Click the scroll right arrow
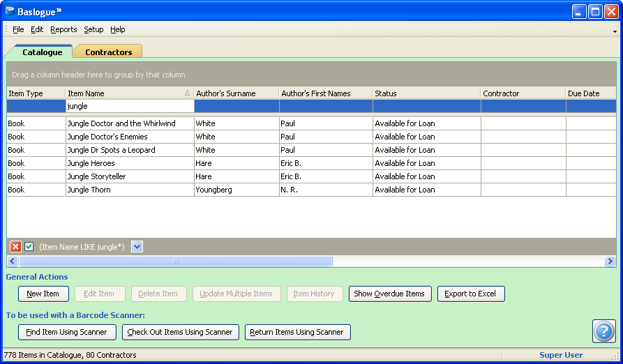This screenshot has width=623, height=364. point(610,261)
